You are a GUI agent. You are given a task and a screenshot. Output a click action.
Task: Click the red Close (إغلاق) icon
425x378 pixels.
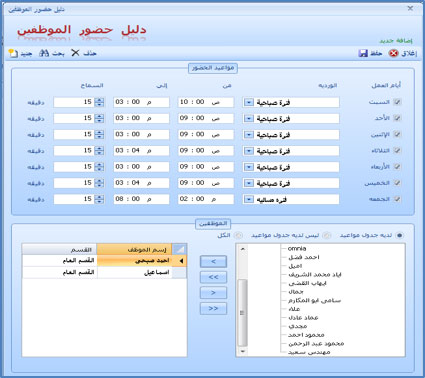[394, 53]
